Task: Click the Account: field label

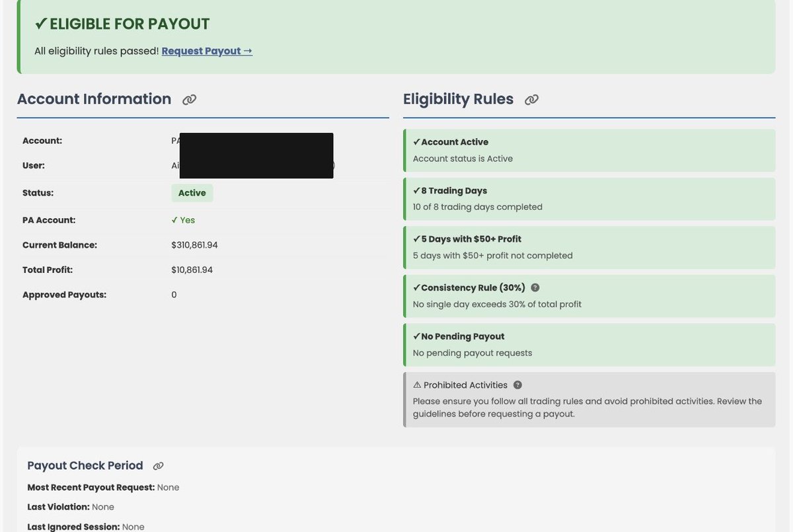Action: coord(42,141)
